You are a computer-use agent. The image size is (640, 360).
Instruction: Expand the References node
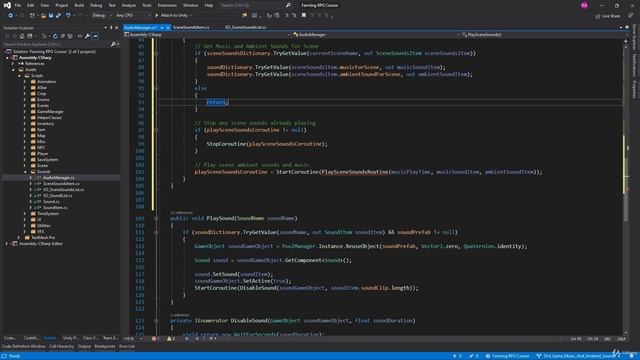pyautogui.click(x=13, y=64)
